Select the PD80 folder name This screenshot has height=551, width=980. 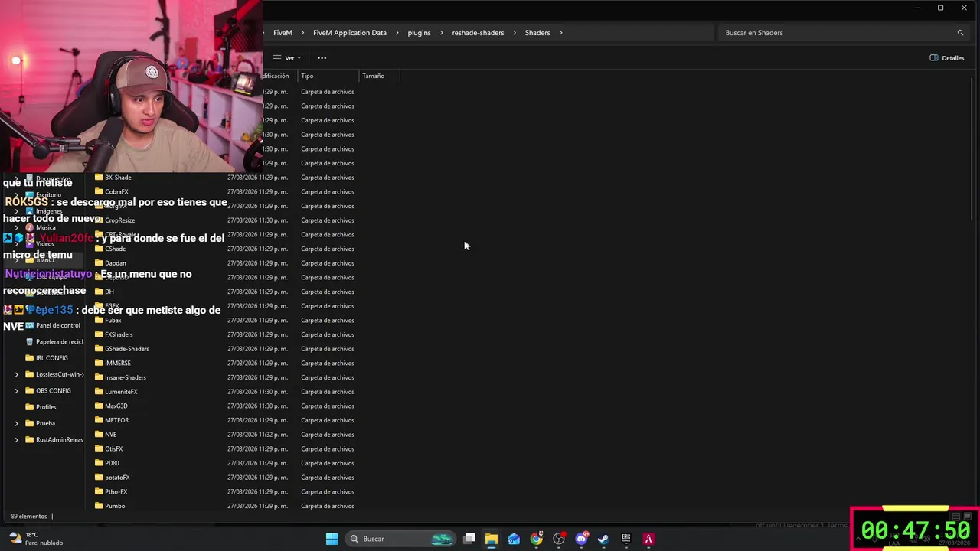(x=112, y=463)
